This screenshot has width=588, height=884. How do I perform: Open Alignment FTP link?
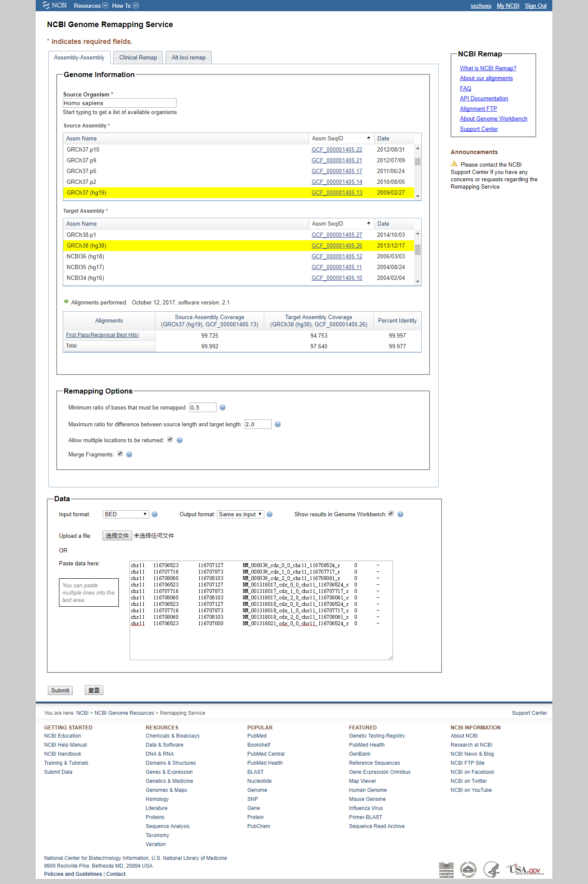tap(478, 109)
